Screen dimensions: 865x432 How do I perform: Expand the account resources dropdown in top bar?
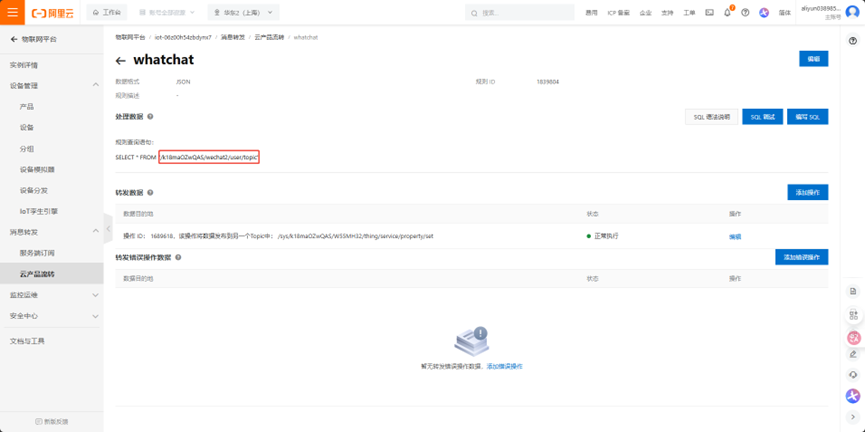point(167,12)
